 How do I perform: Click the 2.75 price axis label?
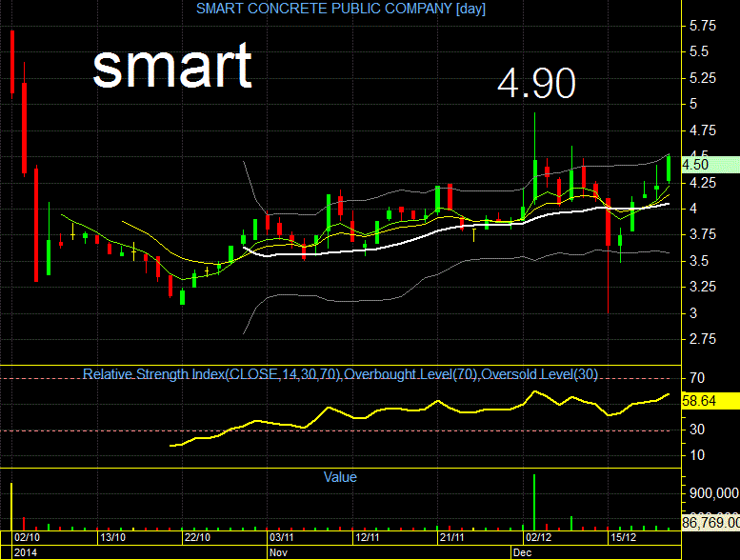pyautogui.click(x=702, y=339)
